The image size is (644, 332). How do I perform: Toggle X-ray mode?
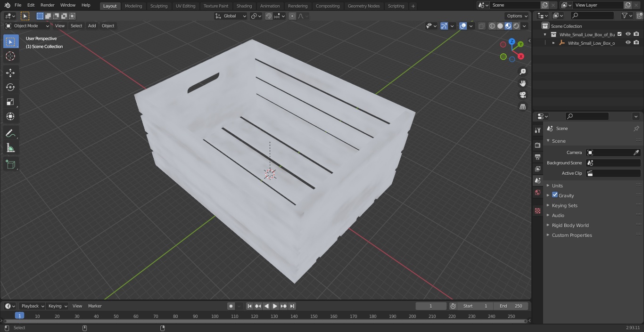tap(481, 26)
